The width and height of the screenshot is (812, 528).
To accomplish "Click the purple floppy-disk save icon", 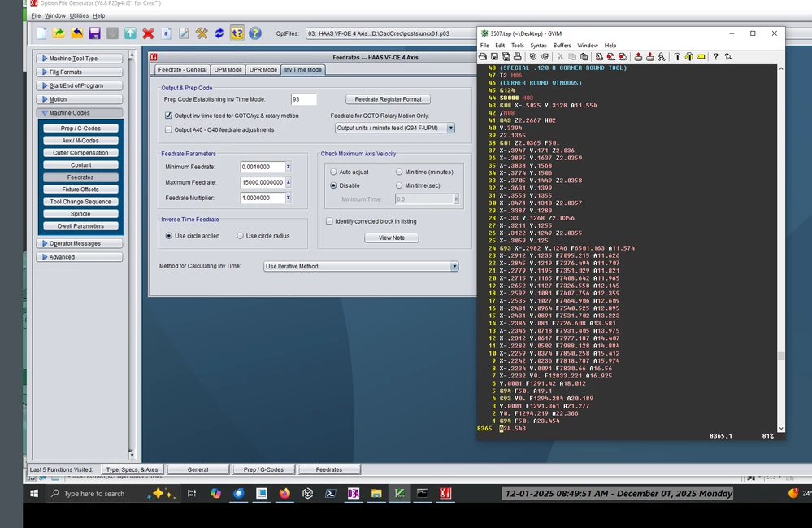I will (x=94, y=33).
